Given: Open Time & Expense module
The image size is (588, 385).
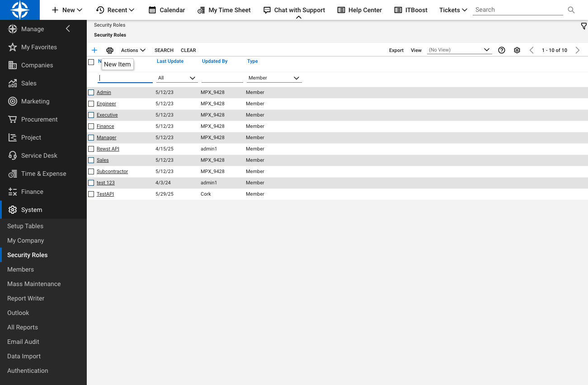Looking at the screenshot, I should tap(43, 174).
